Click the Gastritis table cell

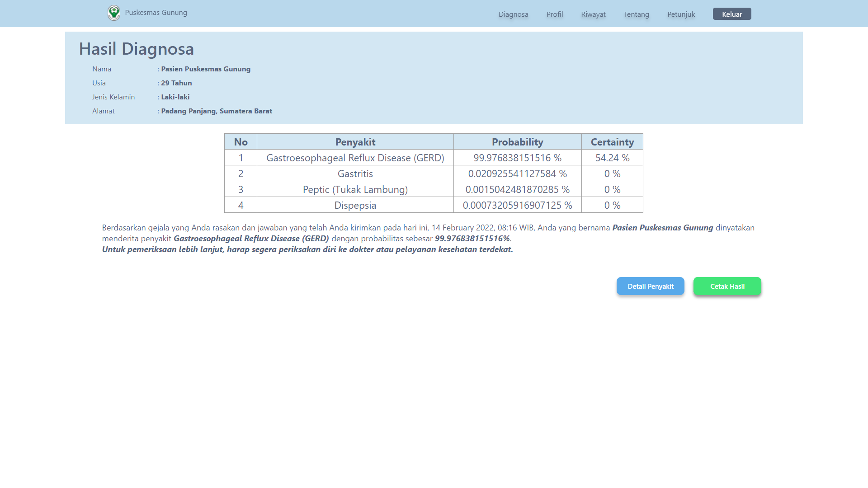355,174
